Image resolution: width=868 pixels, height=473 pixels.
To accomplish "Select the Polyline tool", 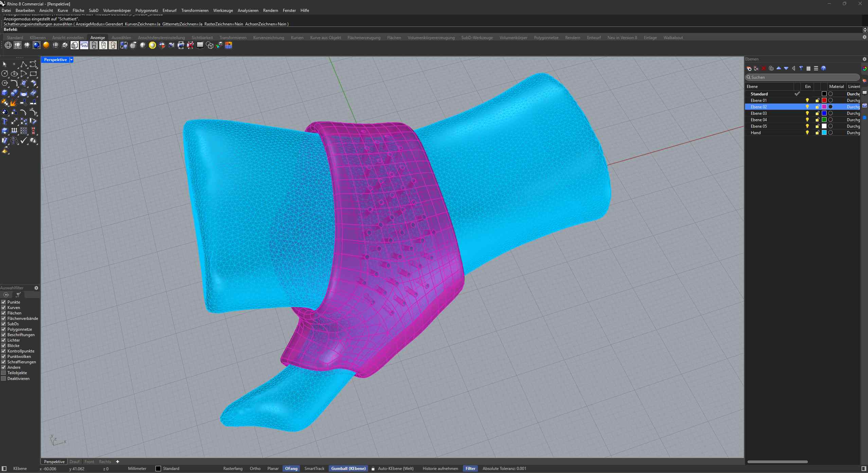I will coord(23,64).
